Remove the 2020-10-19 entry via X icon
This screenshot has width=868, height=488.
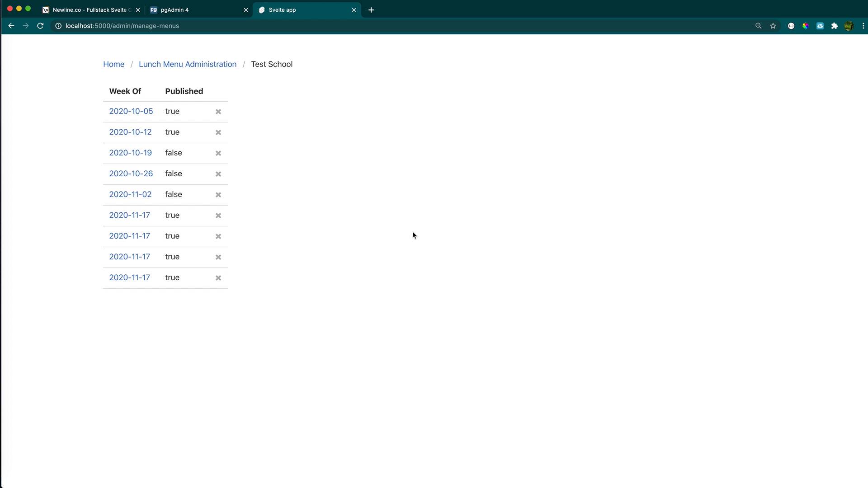click(218, 153)
